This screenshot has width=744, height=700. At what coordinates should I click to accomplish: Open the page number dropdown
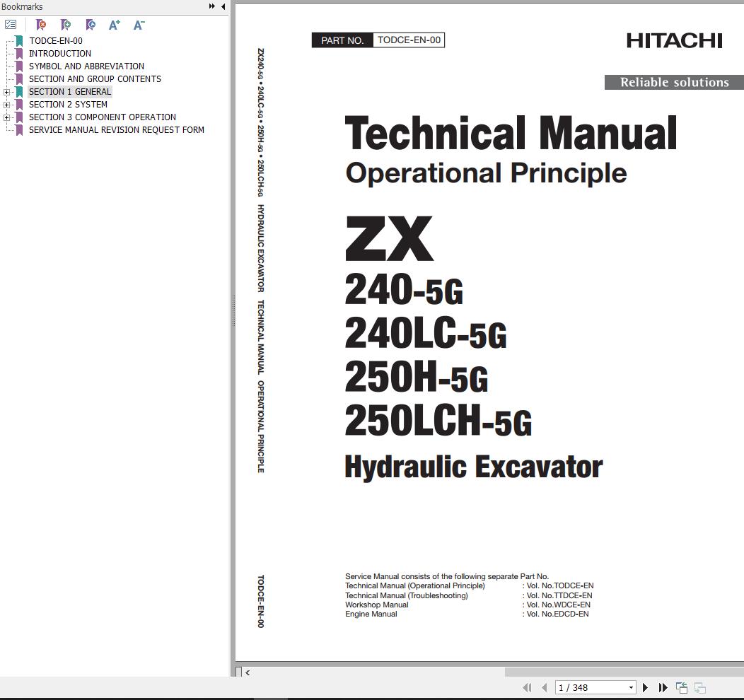631,687
